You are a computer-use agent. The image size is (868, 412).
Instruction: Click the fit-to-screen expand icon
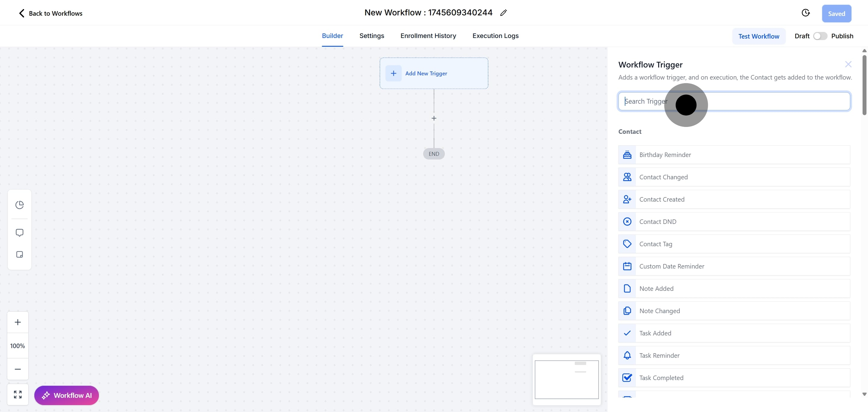click(18, 395)
